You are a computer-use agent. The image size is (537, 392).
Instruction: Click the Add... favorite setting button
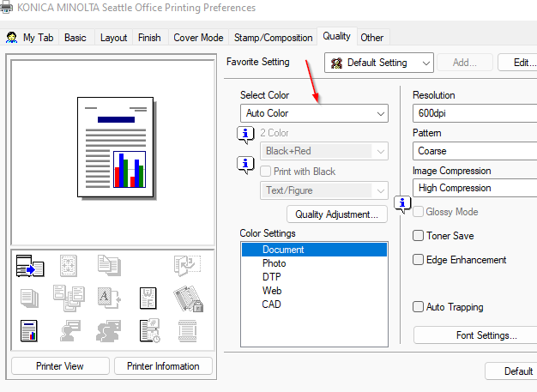tap(465, 63)
